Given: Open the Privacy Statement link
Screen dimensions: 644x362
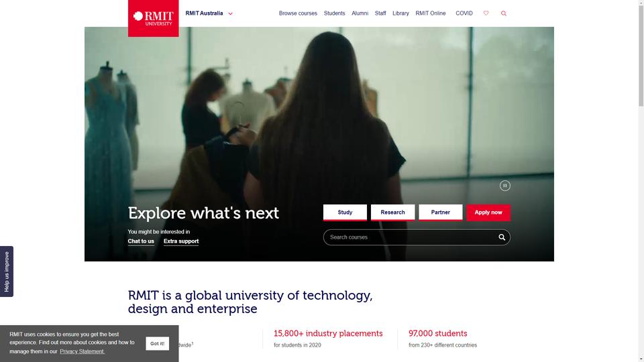Looking at the screenshot, I should (82, 351).
